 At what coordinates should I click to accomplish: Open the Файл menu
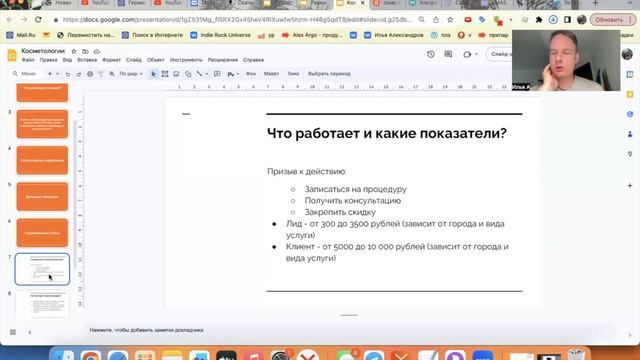[28, 60]
